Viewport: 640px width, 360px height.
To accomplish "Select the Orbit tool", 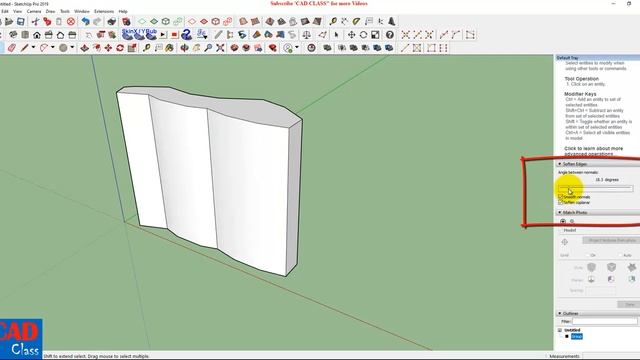I will (184, 48).
